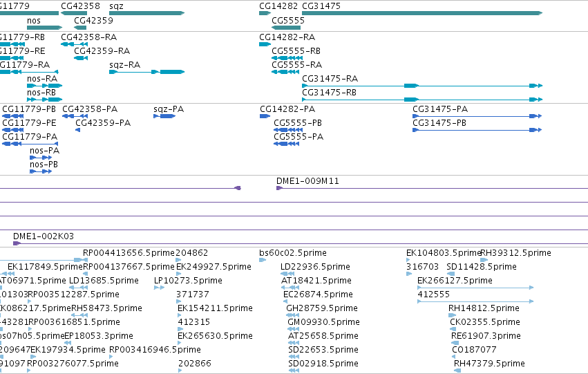588x374 pixels.
Task: Select EST GM09930.5prime
Action: click(323, 322)
